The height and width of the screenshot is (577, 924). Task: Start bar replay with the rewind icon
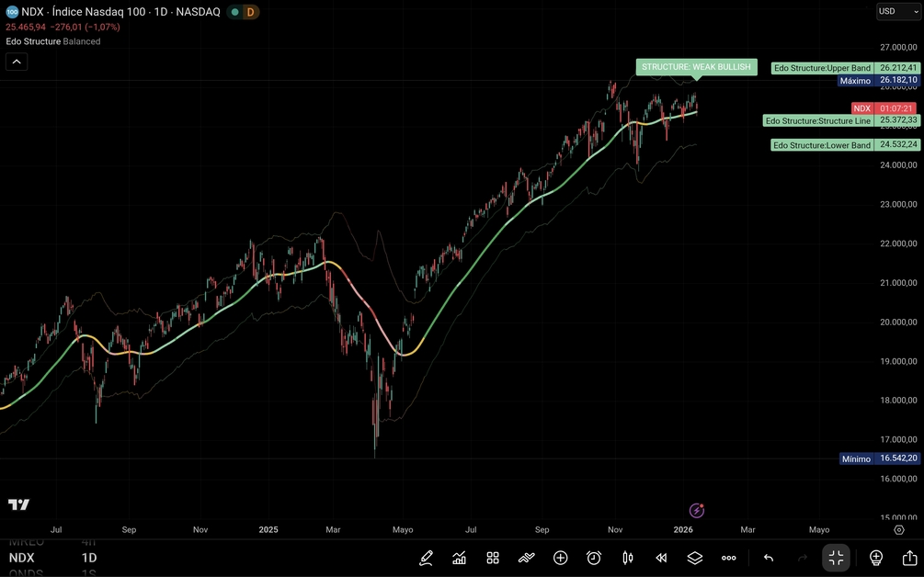(x=661, y=558)
